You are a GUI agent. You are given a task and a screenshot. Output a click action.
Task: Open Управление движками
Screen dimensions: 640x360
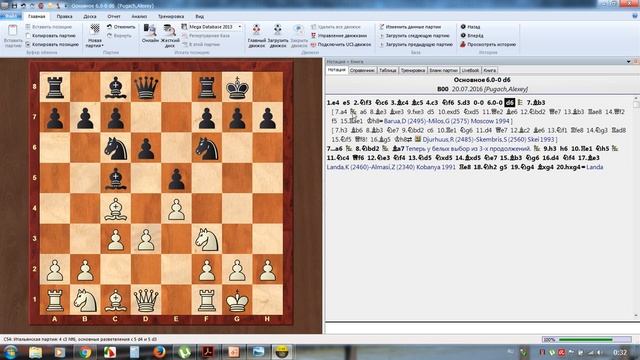338,36
